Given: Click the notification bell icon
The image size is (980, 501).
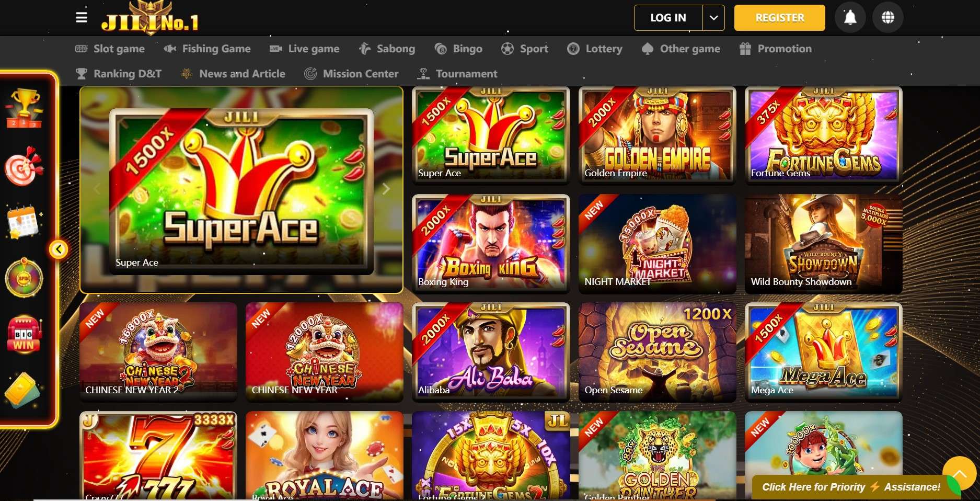Looking at the screenshot, I should [850, 18].
